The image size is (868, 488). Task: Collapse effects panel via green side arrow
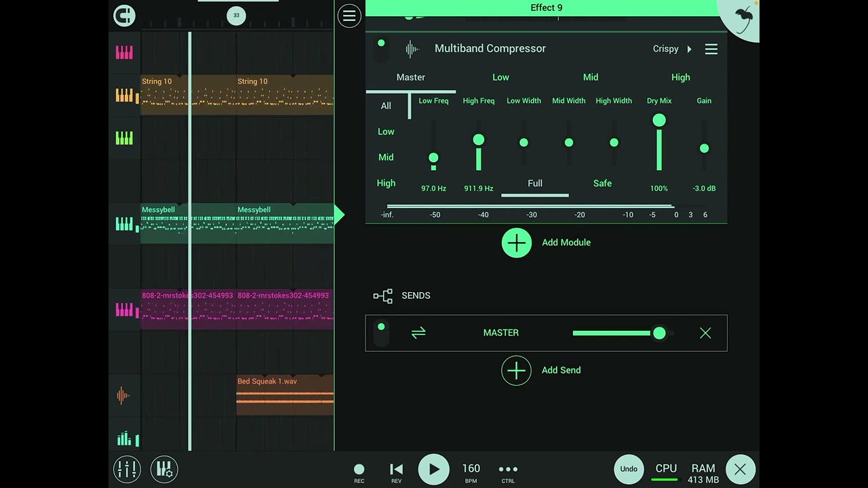[x=340, y=216]
